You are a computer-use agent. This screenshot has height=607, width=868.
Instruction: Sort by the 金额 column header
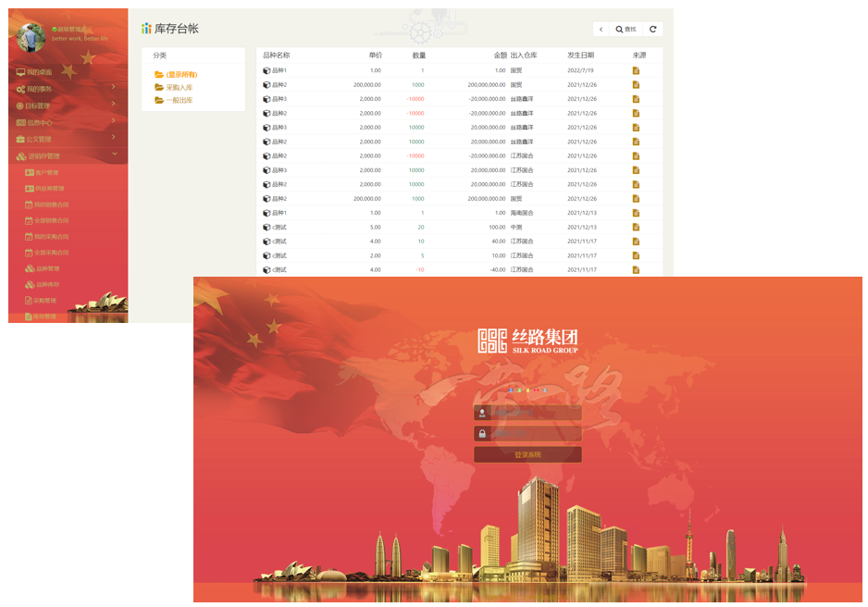[501, 56]
